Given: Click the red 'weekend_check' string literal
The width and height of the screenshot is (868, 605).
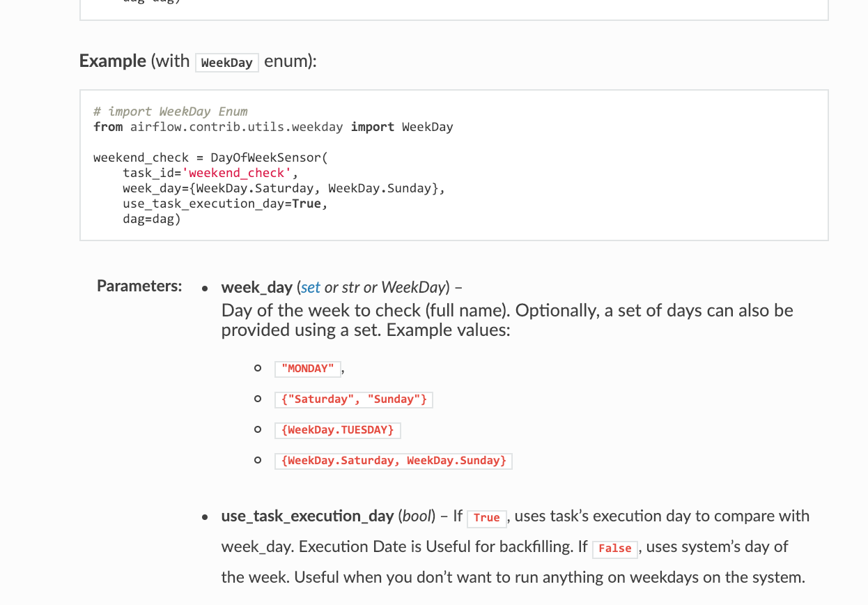Looking at the screenshot, I should point(236,173).
